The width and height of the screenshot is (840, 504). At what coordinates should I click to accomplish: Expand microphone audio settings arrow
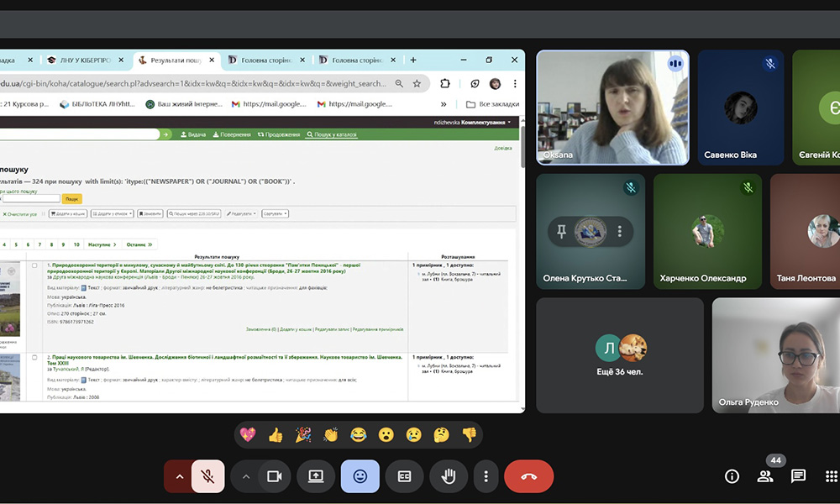[179, 476]
